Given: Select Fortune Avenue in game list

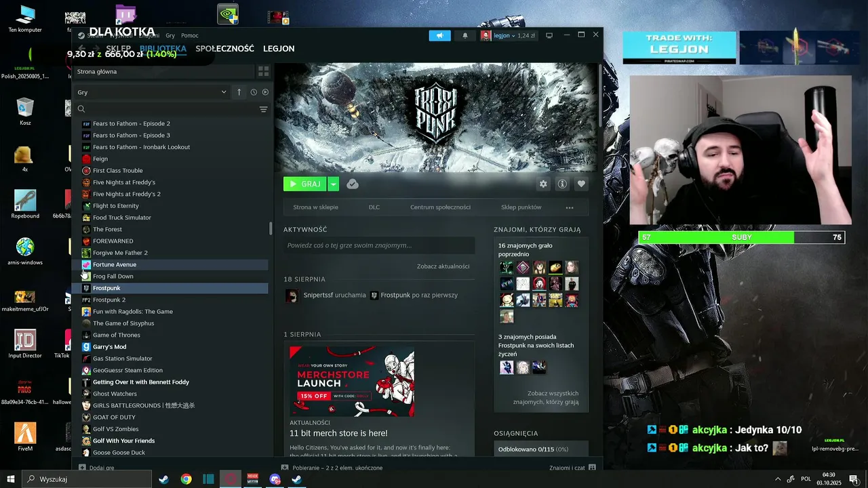Looking at the screenshot, I should click(170, 264).
